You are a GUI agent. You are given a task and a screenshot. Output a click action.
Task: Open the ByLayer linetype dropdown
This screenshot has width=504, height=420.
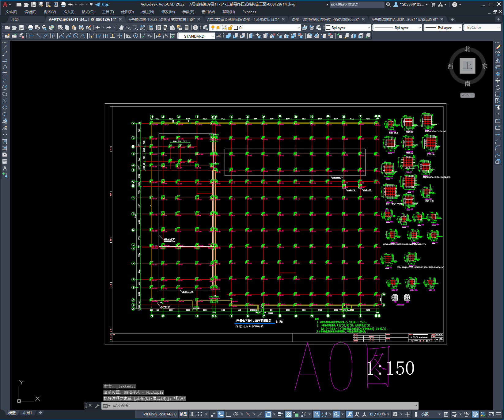click(398, 28)
